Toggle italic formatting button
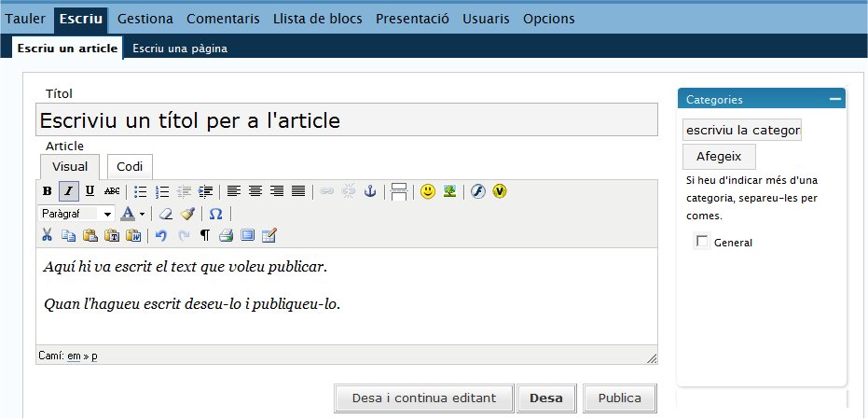This screenshot has width=868, height=419. point(68,191)
